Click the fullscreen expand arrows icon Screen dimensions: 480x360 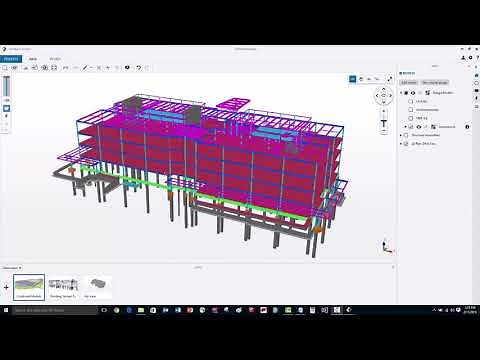click(389, 79)
